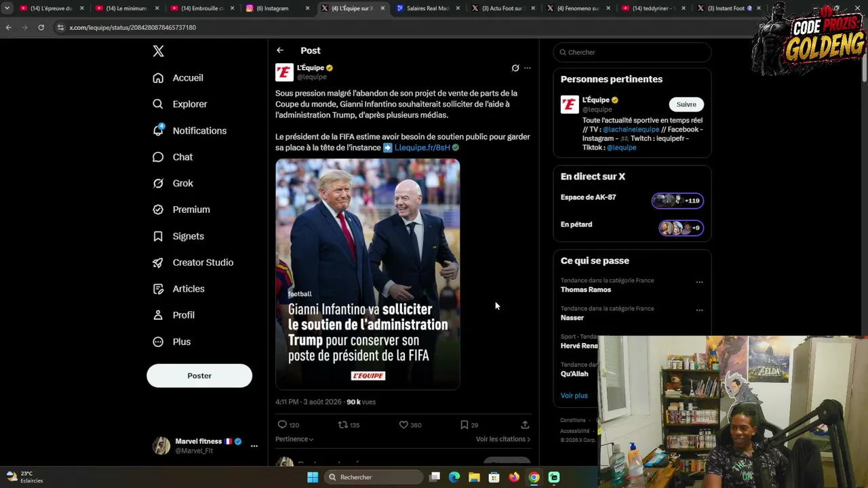
Task: Click the address bar URL
Action: (x=132, y=28)
